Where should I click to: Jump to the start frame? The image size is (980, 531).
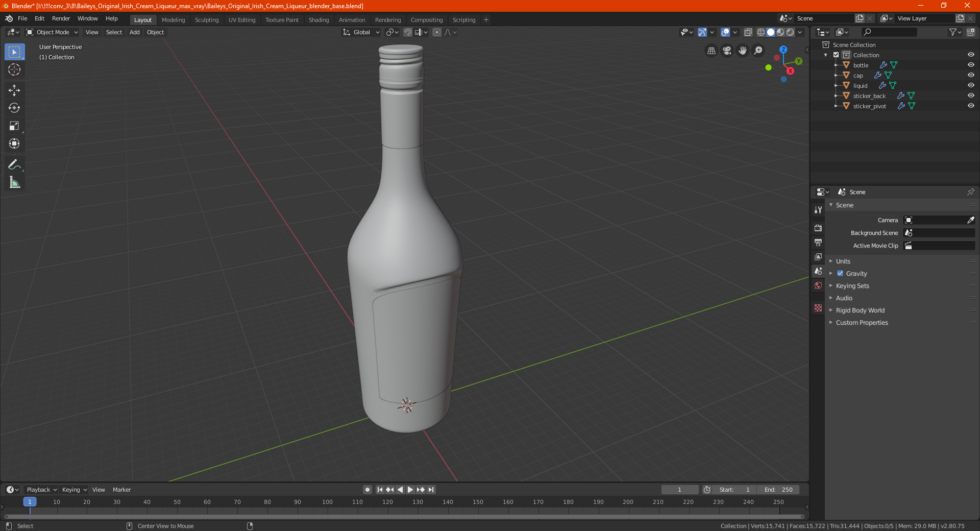(x=380, y=490)
